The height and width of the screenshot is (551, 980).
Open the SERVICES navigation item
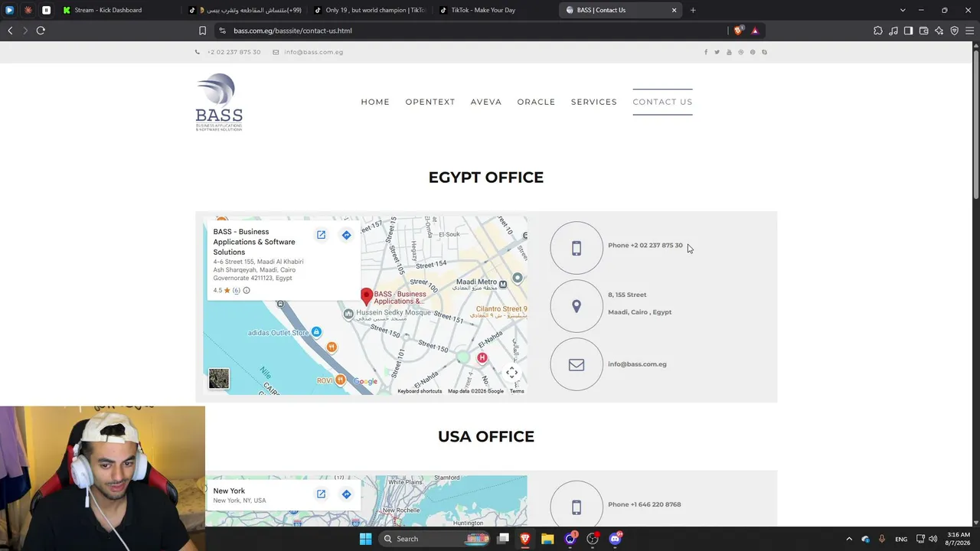click(594, 102)
